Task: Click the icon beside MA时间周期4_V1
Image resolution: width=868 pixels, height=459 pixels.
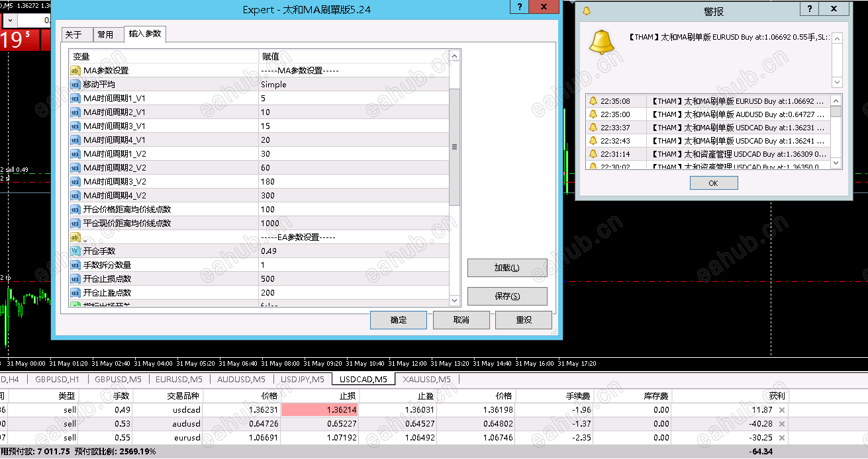Action: [x=75, y=140]
